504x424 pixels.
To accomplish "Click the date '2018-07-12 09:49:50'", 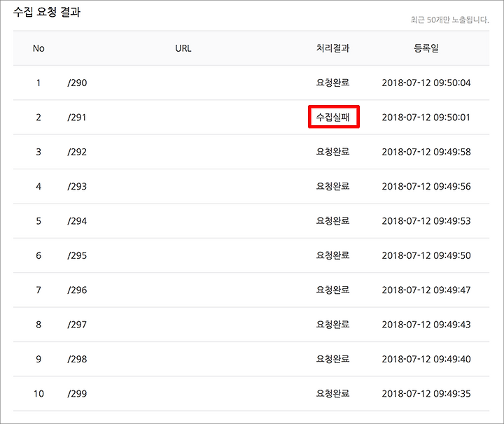I will 426,255.
